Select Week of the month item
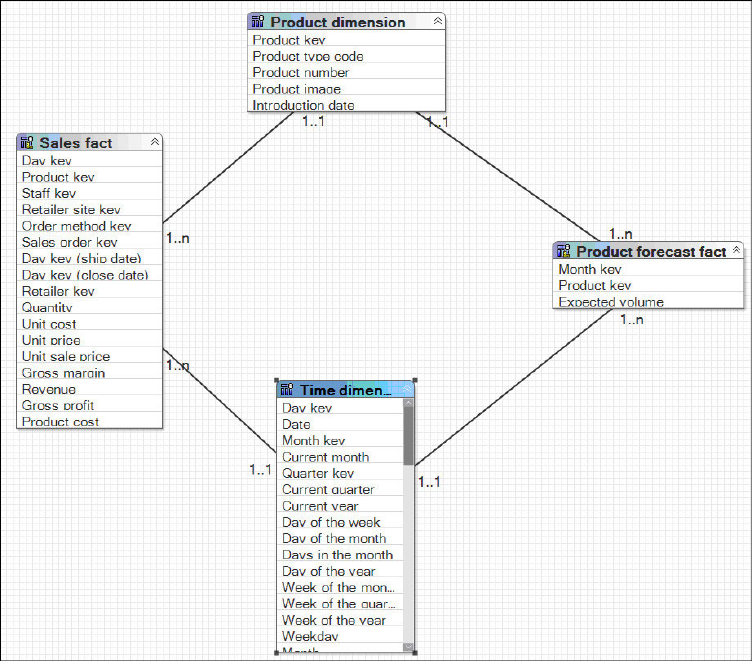The height and width of the screenshot is (661, 752). (341, 587)
